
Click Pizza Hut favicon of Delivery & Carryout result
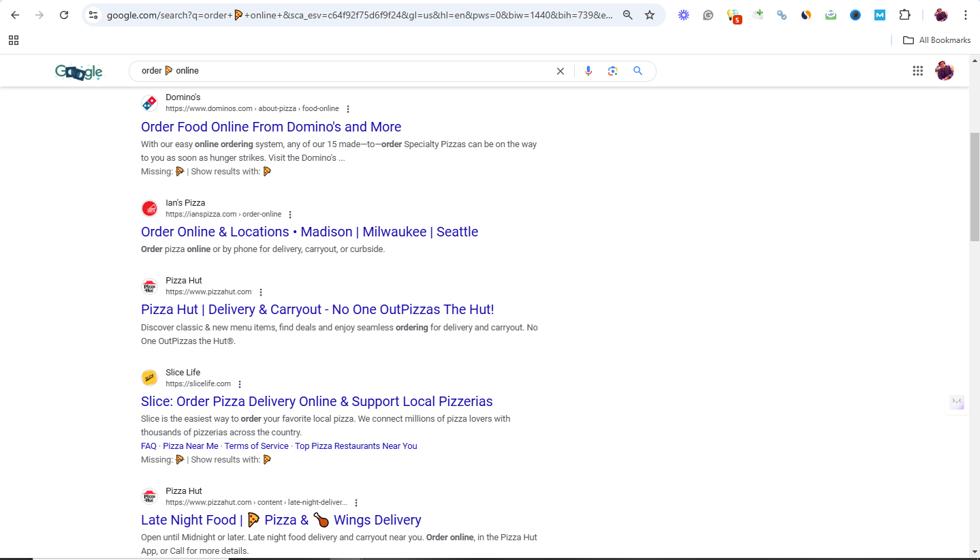pyautogui.click(x=149, y=286)
